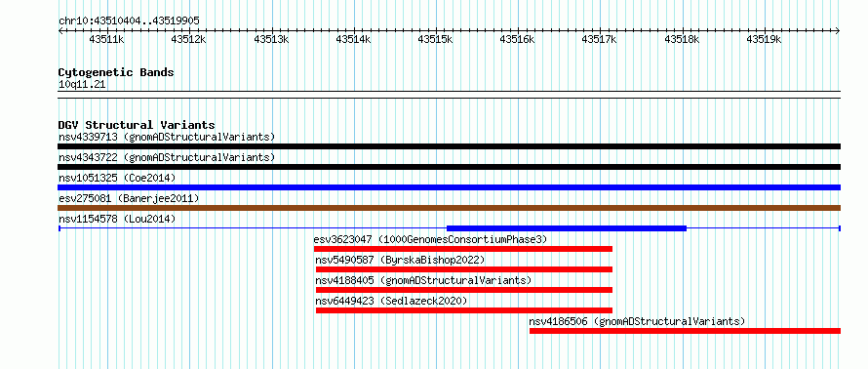Click the chr10:43510404..43519905 region label
Image resolution: width=868 pixels, height=369 pixels.
(x=129, y=21)
